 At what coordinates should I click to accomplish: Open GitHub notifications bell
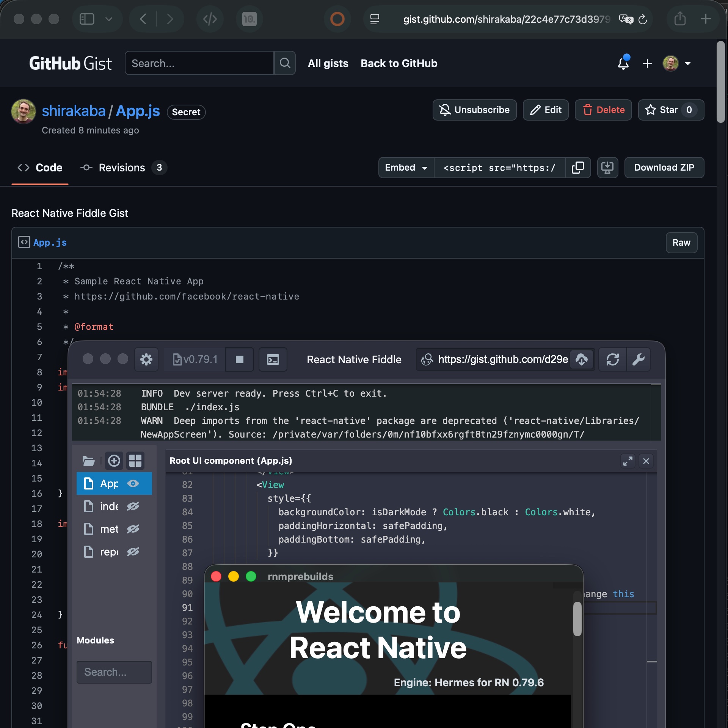[623, 63]
